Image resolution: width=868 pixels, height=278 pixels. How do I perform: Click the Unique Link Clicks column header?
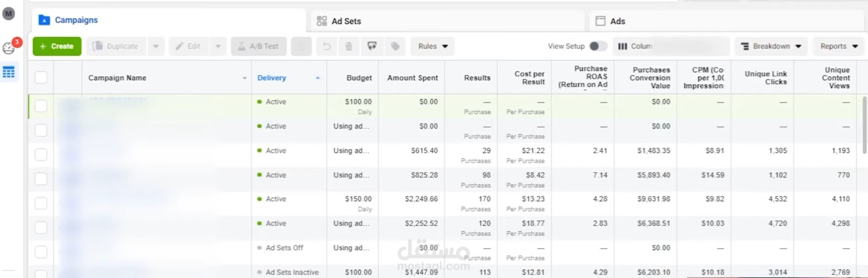click(766, 78)
